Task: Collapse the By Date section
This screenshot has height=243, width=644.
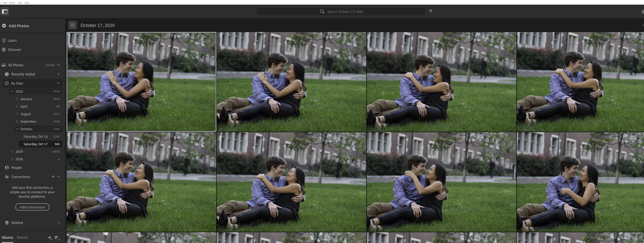Action: (58, 83)
